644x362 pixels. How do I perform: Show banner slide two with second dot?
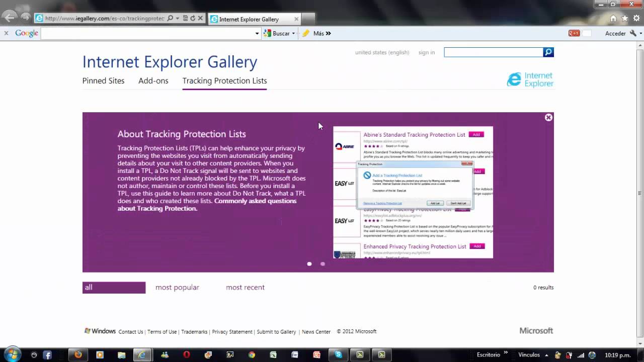323,264
